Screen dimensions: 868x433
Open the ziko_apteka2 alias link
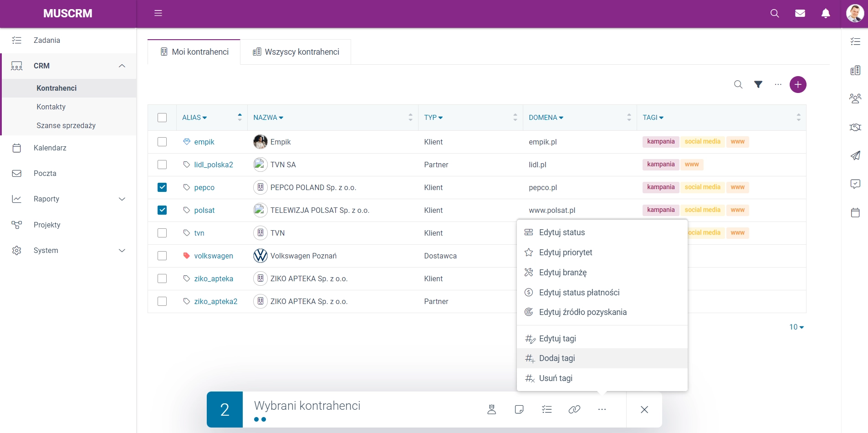pyautogui.click(x=215, y=301)
